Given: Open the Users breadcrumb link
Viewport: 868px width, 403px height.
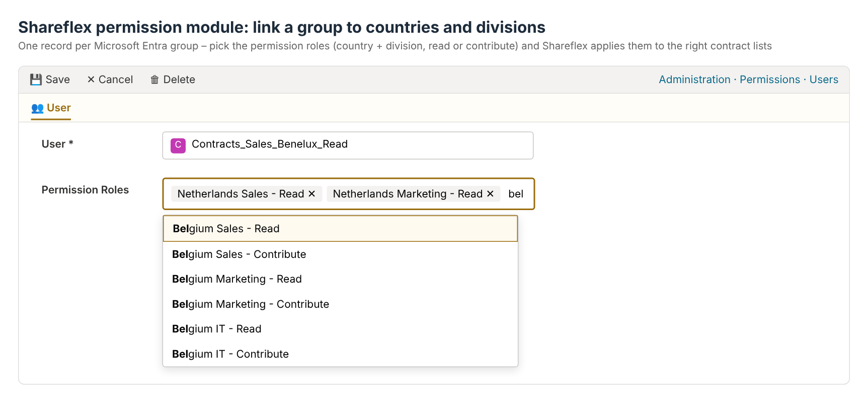Looking at the screenshot, I should coord(824,80).
